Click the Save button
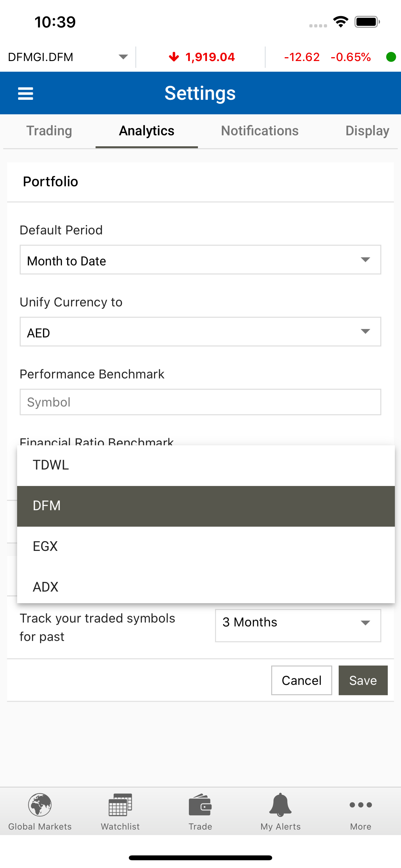This screenshot has width=401, height=868. [363, 680]
